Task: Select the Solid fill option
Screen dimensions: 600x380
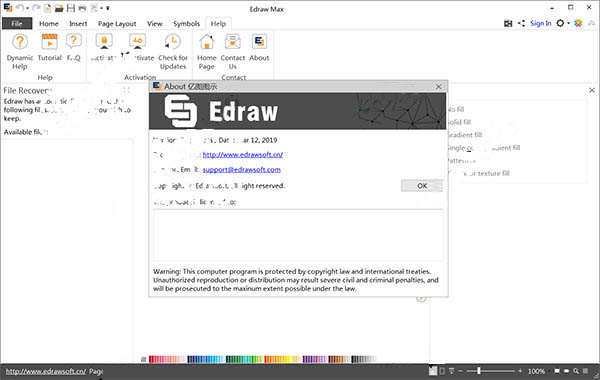Action: pyautogui.click(x=459, y=122)
